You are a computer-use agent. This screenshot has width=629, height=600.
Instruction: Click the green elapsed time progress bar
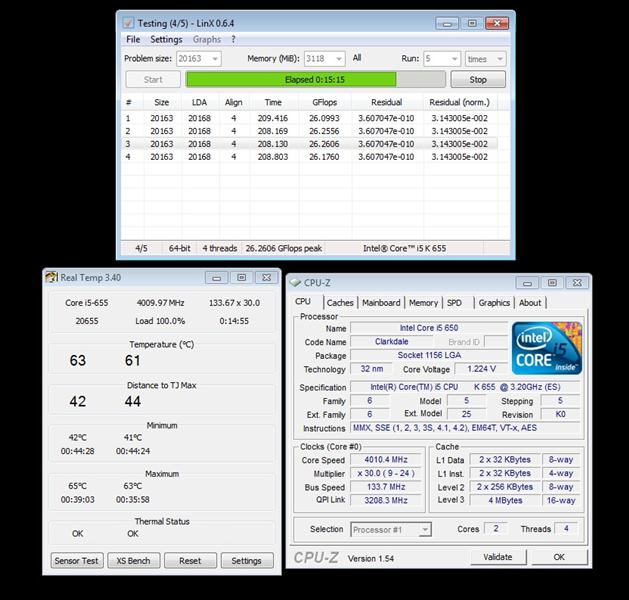tap(315, 80)
